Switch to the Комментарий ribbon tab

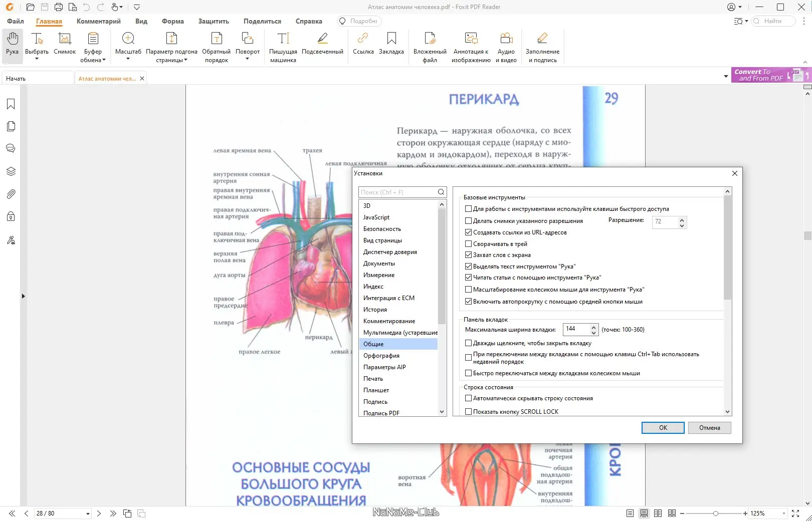[99, 21]
